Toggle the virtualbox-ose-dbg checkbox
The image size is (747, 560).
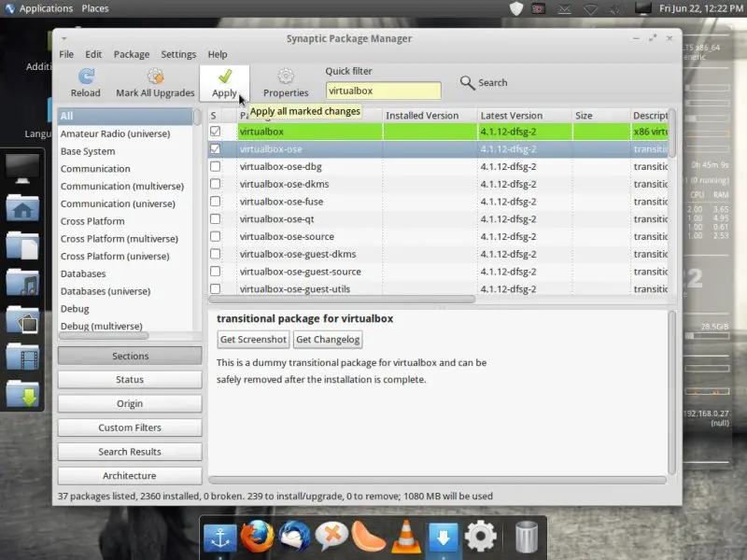[216, 167]
